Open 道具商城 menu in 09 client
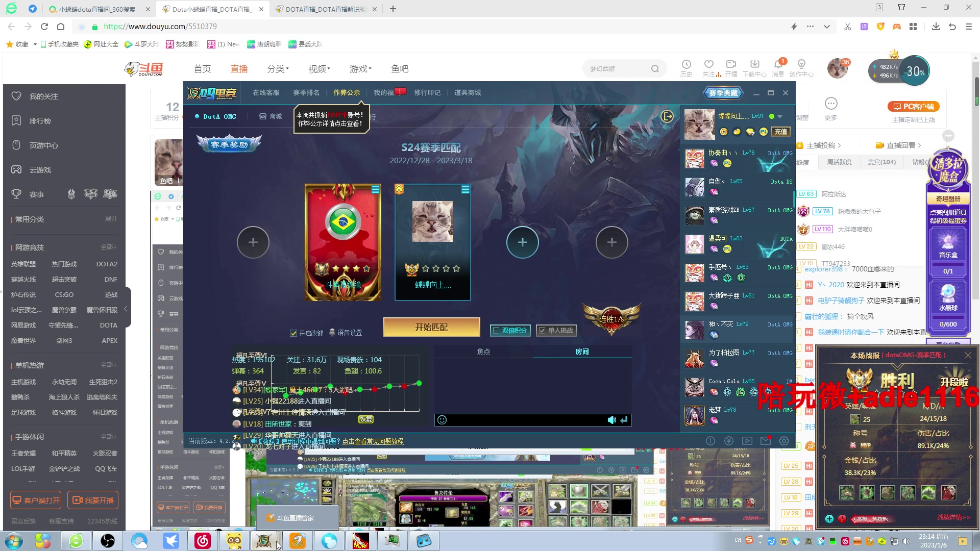Viewport: 980px width, 551px height. tap(468, 93)
